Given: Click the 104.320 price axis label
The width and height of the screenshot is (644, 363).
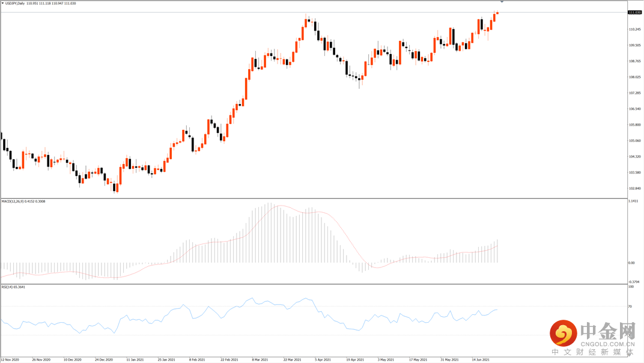Looking at the screenshot, I should (634, 157).
